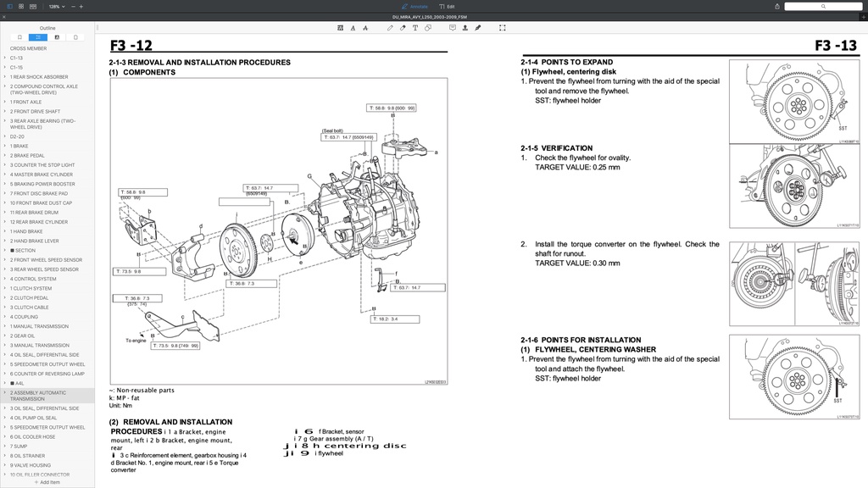Switch sidebar to Annotations view

(x=57, y=37)
